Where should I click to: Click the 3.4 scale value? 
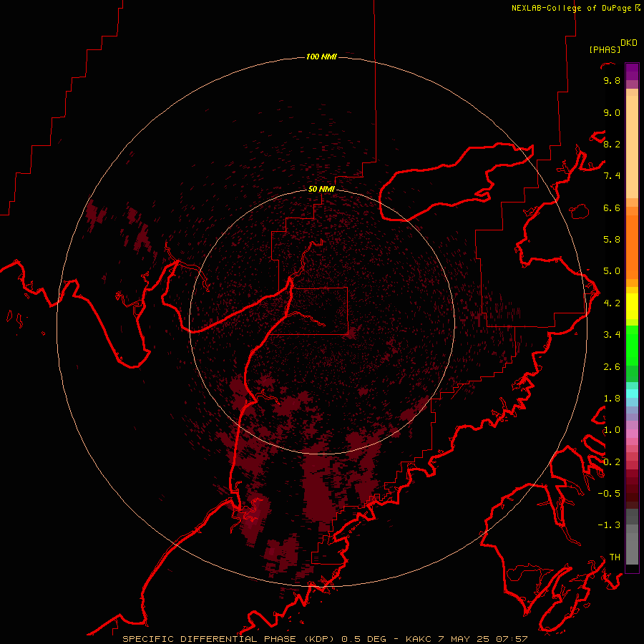tap(612, 335)
